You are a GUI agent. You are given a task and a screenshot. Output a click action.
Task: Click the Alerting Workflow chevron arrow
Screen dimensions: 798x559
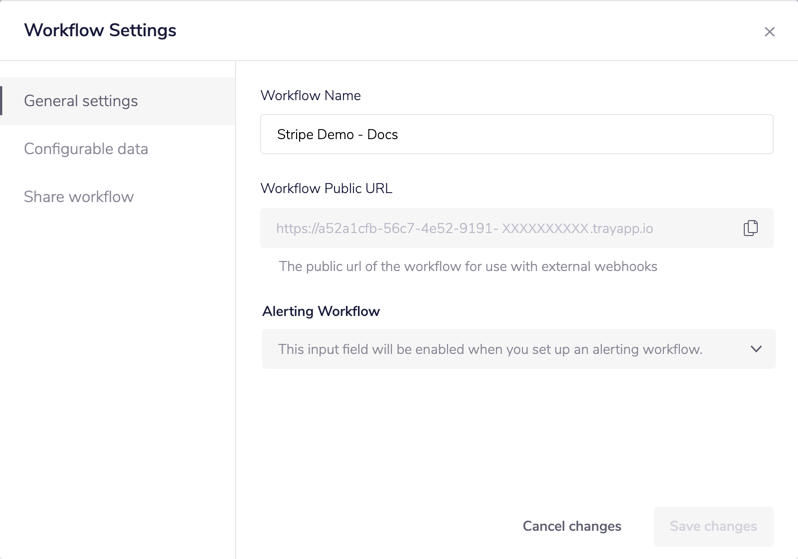click(x=756, y=349)
